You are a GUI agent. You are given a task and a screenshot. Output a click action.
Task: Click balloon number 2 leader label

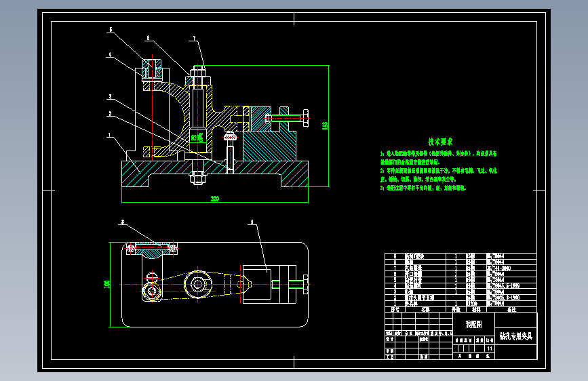tap(110, 113)
